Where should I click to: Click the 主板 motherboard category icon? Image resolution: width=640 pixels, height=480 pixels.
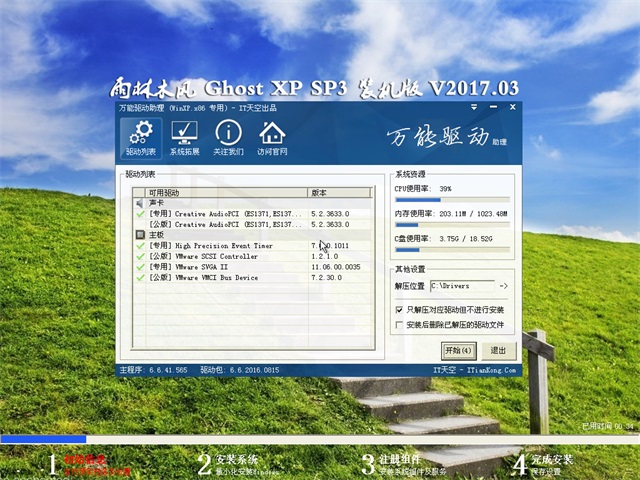tap(140, 235)
